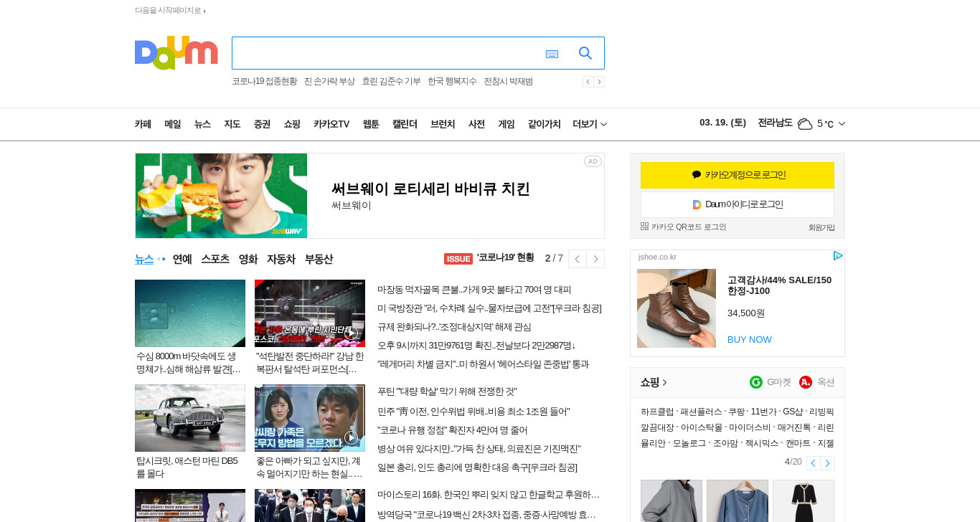Image resolution: width=980 pixels, height=522 pixels.
Task: Click the AdChoices icon on shoe ad
Action: coord(837,256)
